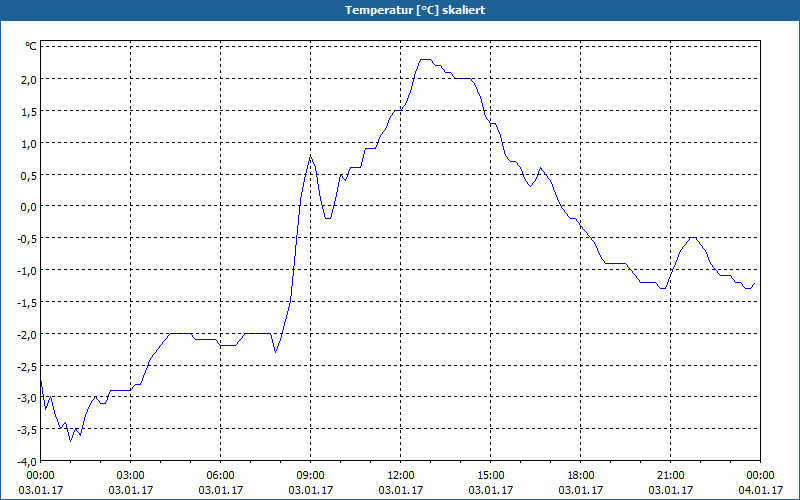This screenshot has width=800, height=500.
Task: Select the -1,0 y-axis label
Action: (x=27, y=270)
